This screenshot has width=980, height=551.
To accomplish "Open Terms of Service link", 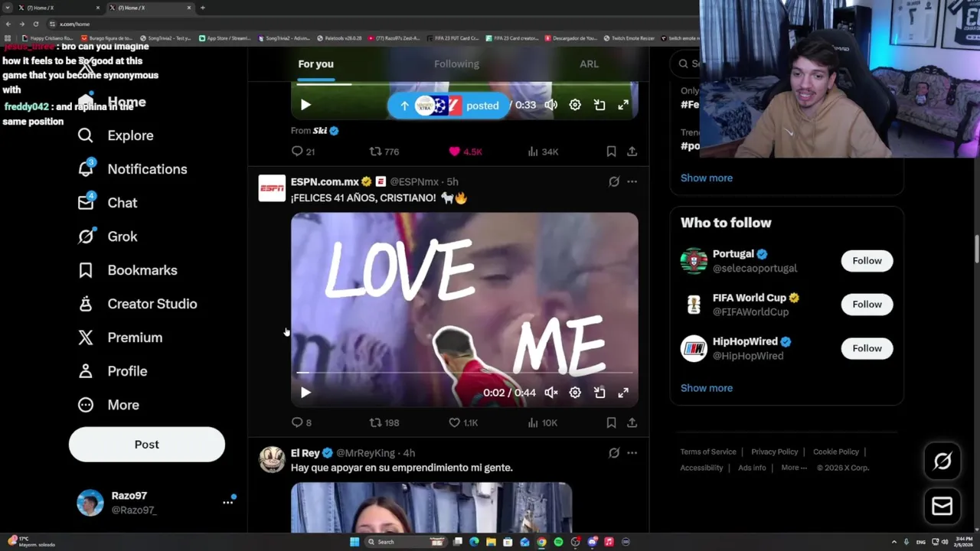I will [708, 452].
